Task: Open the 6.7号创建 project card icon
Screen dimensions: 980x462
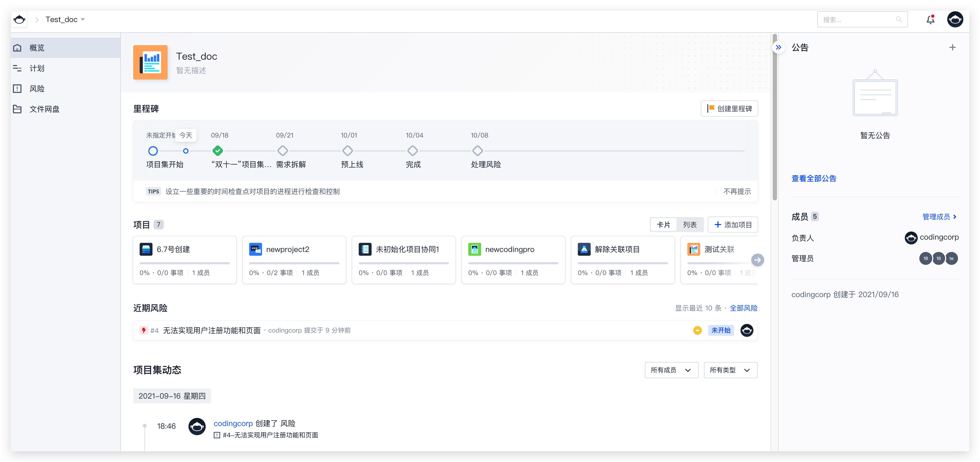Action: [146, 249]
